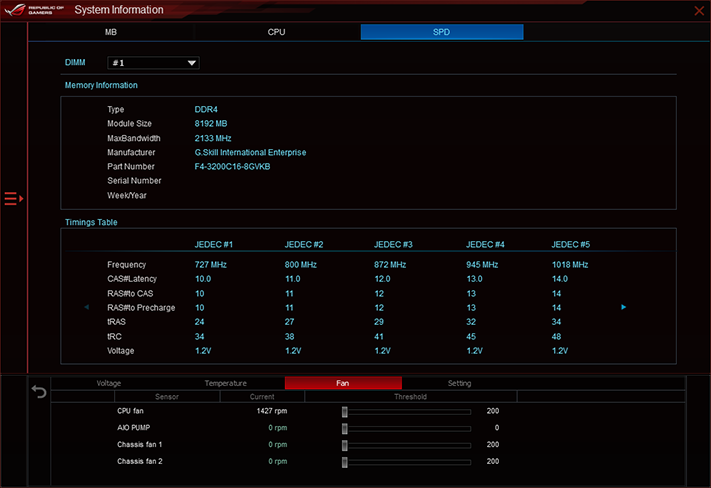This screenshot has width=711, height=488.
Task: Click the DIMM dropdown arrow
Action: [x=192, y=63]
